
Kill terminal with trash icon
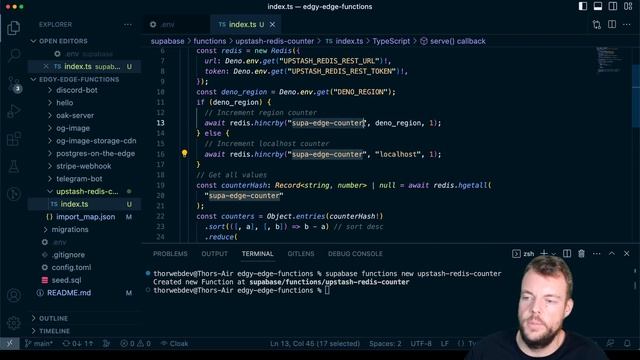(x=581, y=253)
